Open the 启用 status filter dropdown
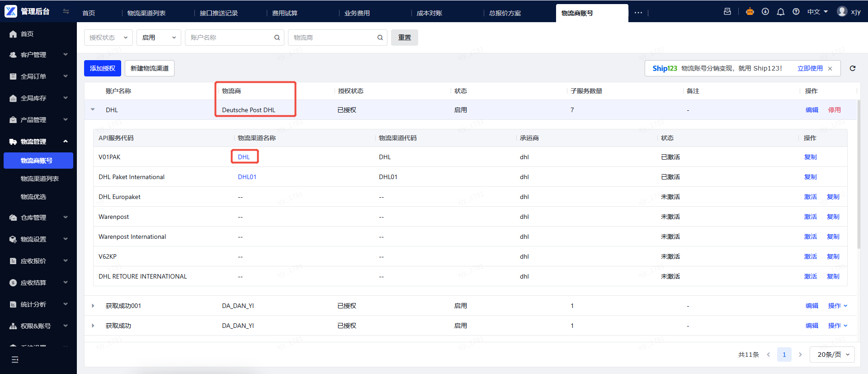 pyautogui.click(x=159, y=38)
